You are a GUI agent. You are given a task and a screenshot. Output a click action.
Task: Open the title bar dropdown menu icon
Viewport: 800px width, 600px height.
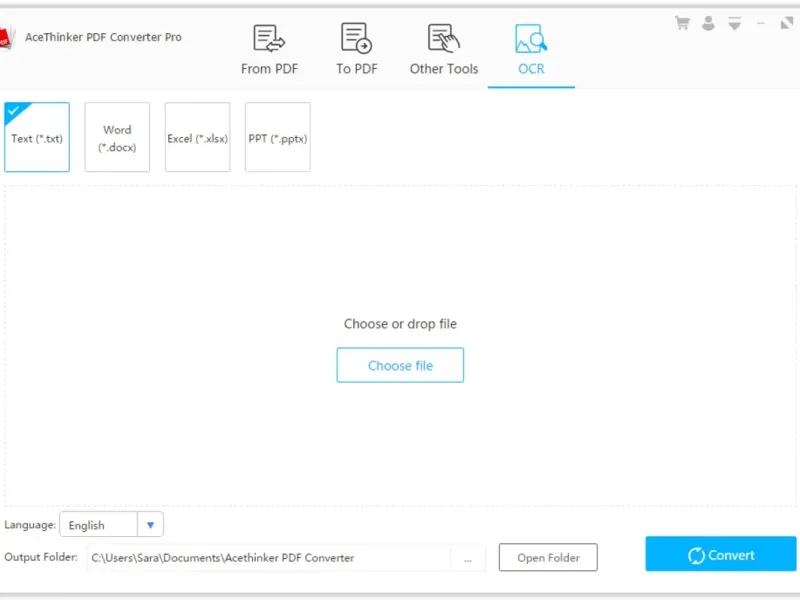click(735, 23)
